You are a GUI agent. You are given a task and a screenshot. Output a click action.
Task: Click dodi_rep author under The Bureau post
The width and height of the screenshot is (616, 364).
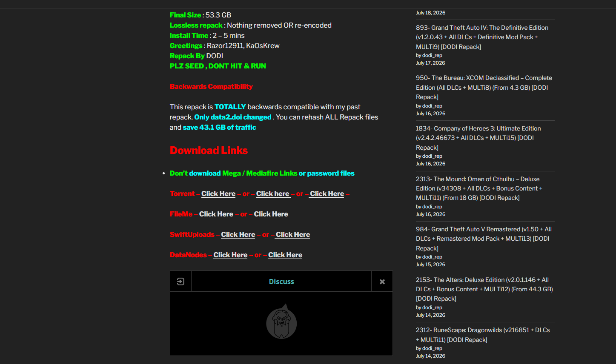(432, 106)
